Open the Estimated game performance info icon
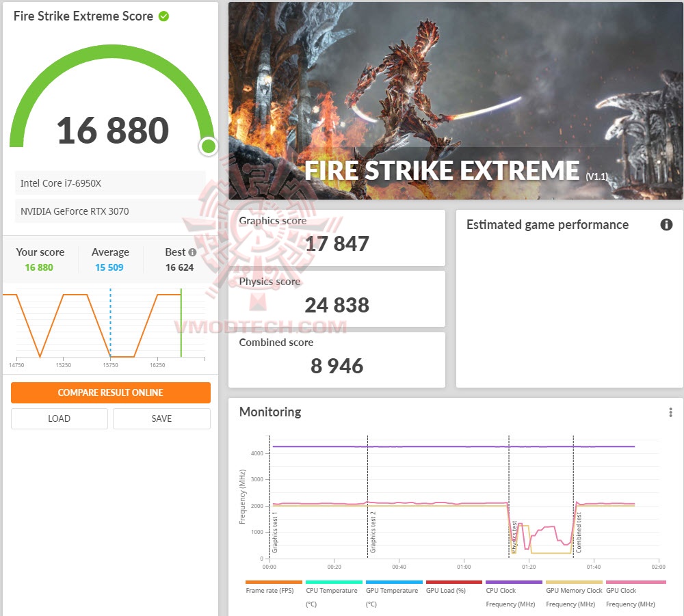Viewport: 684px width, 616px height. (666, 224)
